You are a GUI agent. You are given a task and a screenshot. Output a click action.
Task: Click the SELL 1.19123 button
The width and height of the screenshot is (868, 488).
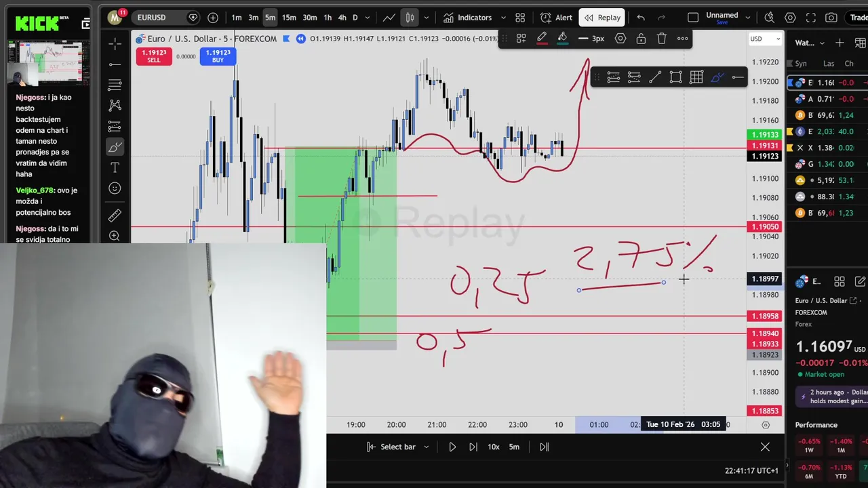(154, 56)
